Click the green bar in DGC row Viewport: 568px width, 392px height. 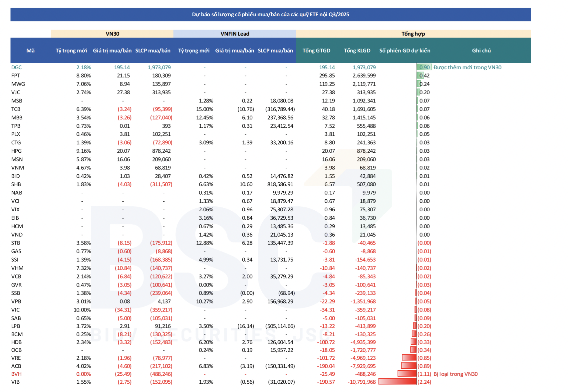424,67
